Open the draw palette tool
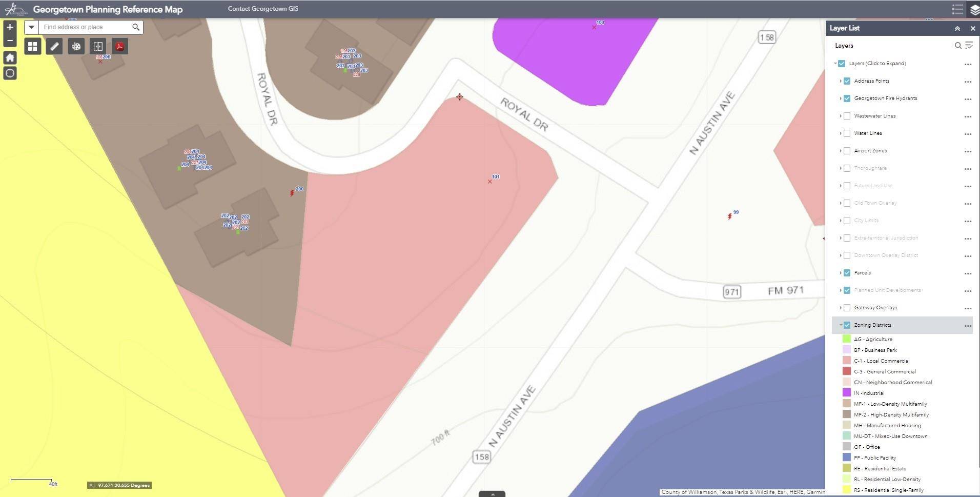The image size is (980, 497). [x=76, y=47]
